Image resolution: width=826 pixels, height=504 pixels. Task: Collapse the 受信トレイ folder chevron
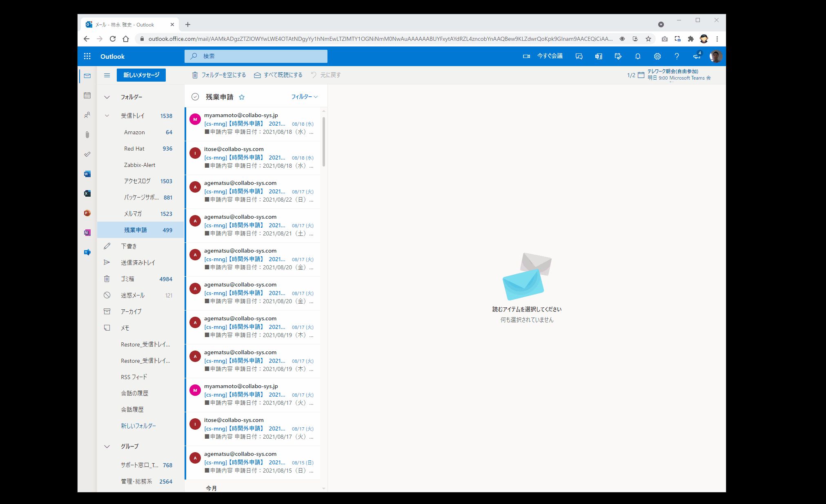107,116
